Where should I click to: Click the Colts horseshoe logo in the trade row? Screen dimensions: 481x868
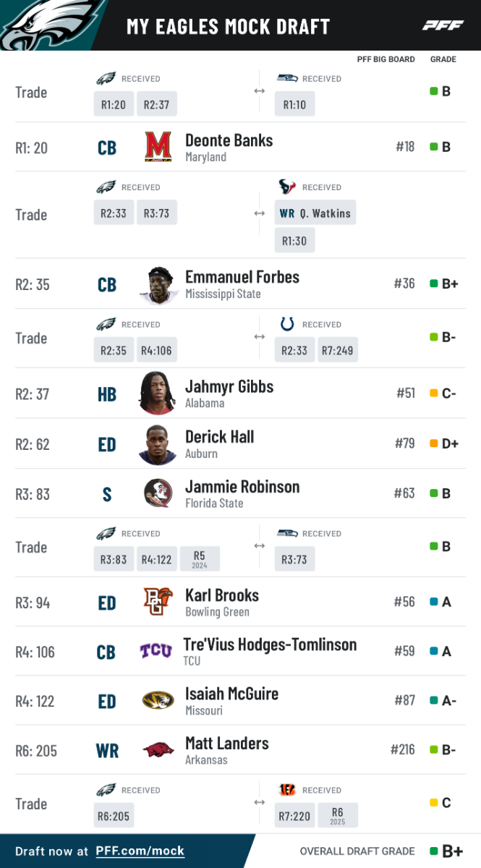(287, 324)
